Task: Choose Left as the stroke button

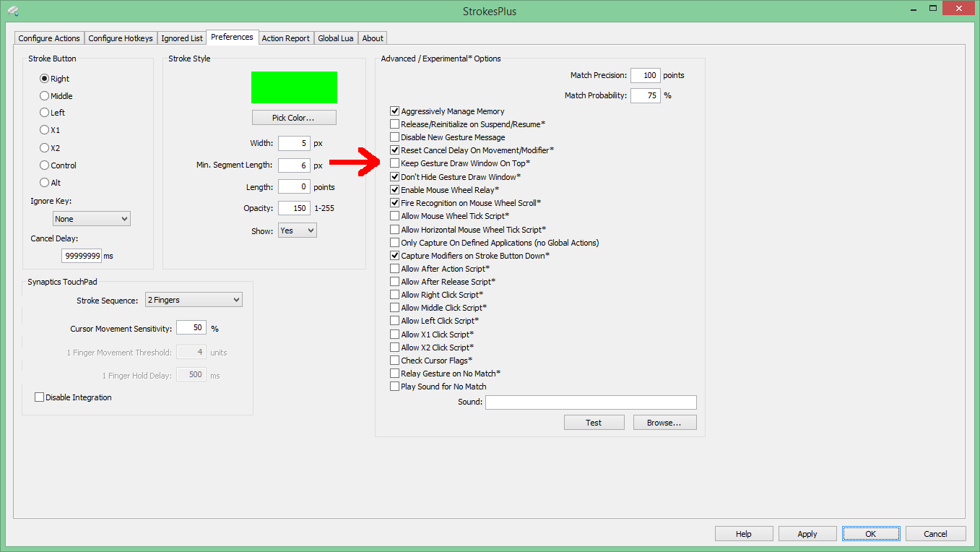Action: pos(44,113)
